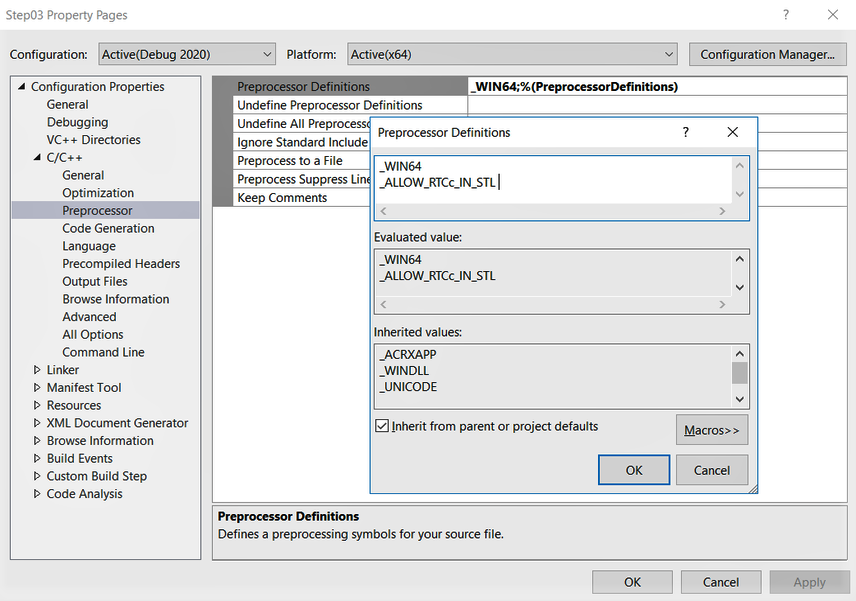Close the Preprocessor Definitions dialog

coord(733,132)
